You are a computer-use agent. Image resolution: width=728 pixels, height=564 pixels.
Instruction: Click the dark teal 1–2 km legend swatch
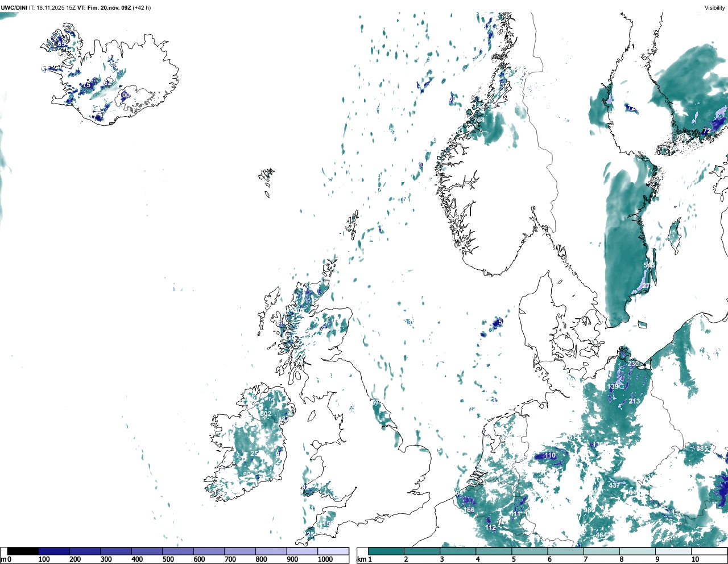point(386,551)
